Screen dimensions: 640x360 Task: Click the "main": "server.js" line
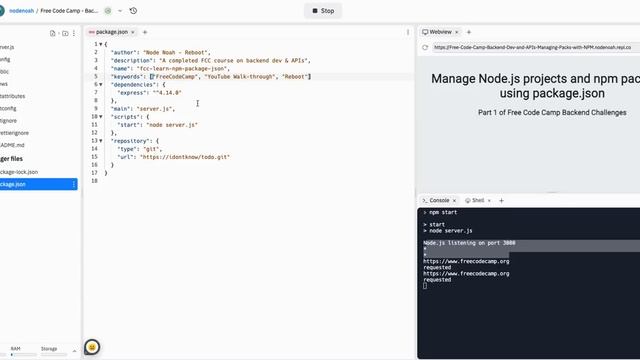pos(143,109)
